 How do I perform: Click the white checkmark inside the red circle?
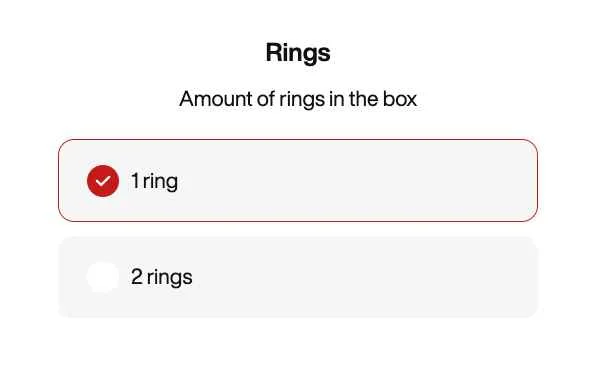coord(103,181)
